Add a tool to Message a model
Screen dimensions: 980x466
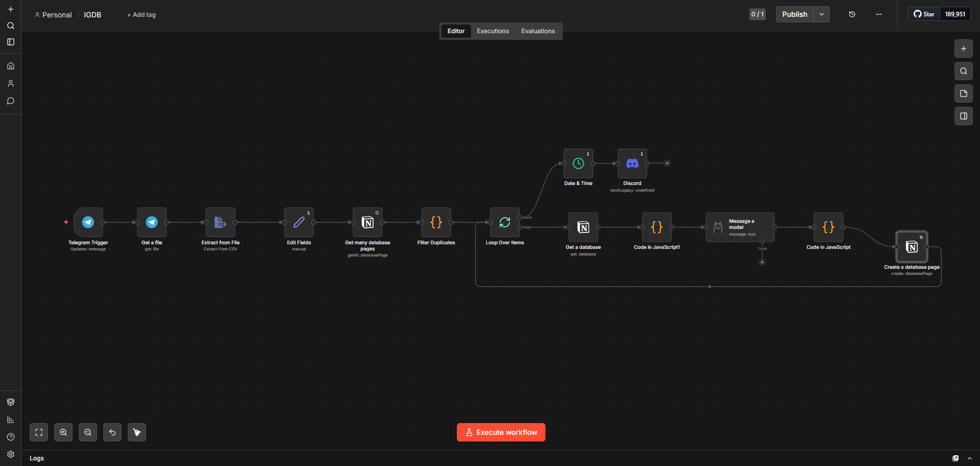pos(762,262)
